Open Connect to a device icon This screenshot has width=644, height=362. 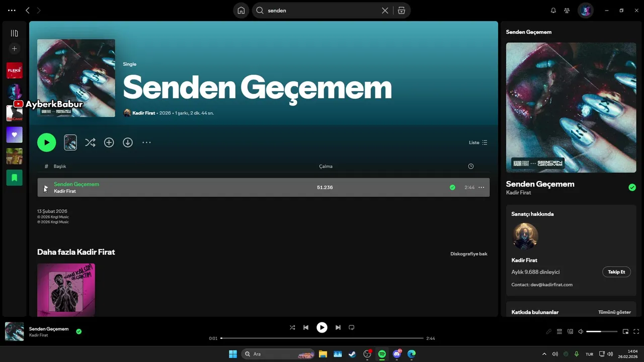click(570, 331)
